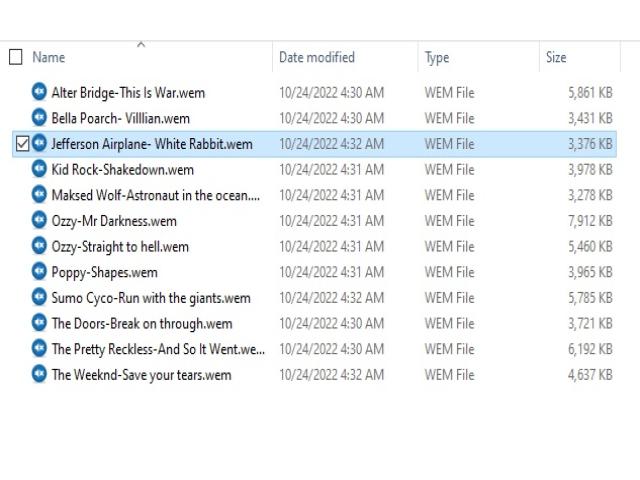Click the 4,637 KB size value
Image resolution: width=640 pixels, height=480 pixels.
tap(590, 375)
